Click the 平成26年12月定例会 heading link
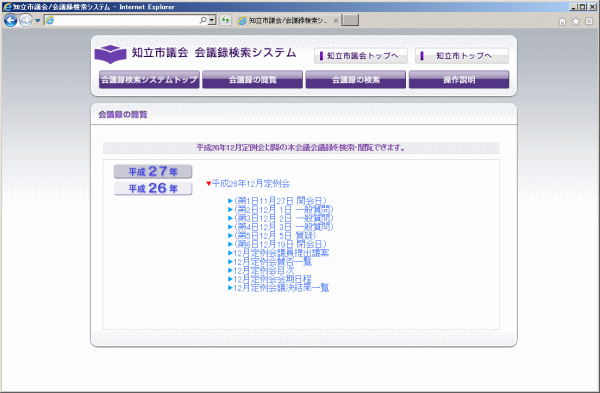600x393 pixels. click(x=251, y=184)
